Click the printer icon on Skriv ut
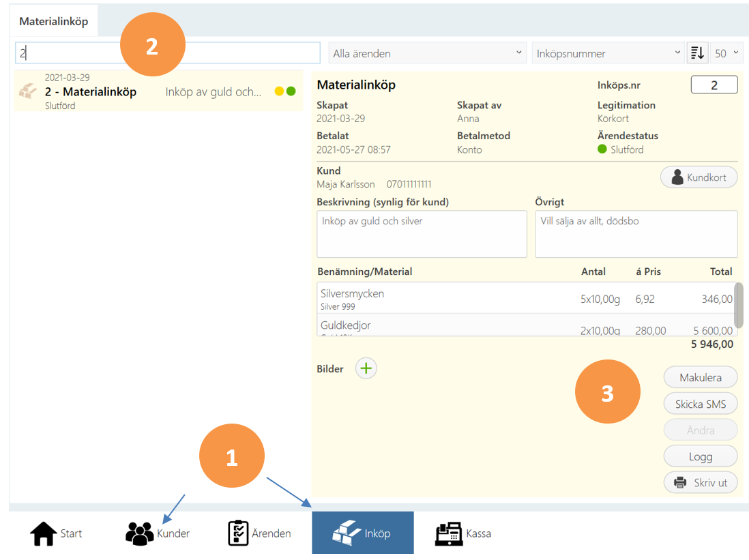Image resolution: width=749 pixels, height=560 pixels. [x=680, y=483]
